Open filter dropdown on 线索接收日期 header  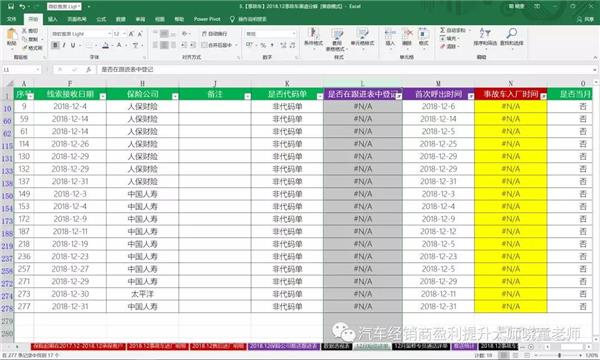point(103,96)
